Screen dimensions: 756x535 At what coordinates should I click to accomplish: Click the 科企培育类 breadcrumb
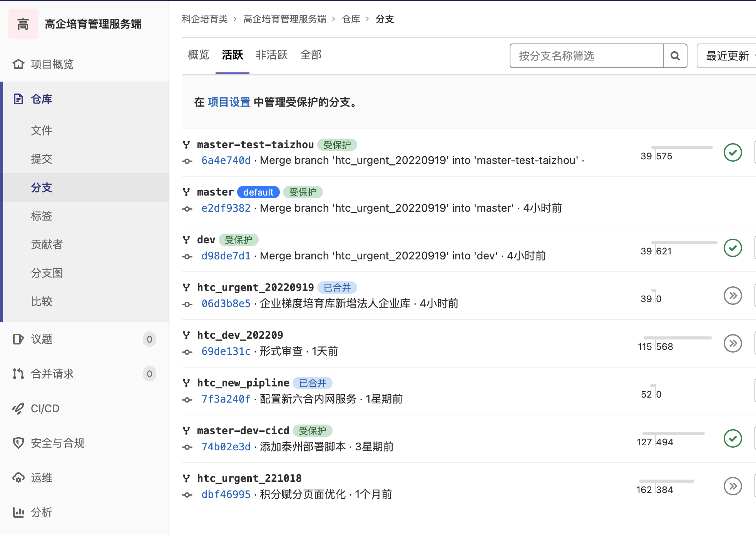coord(205,19)
